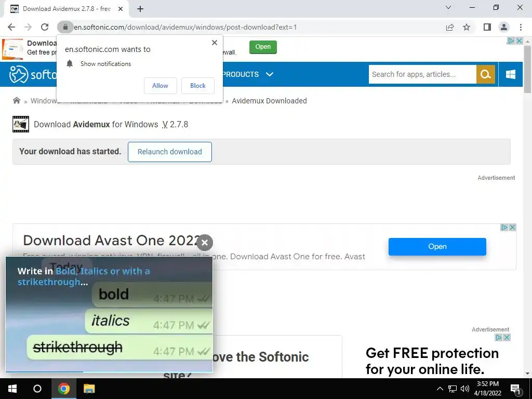Click the lock site info icon
The width and height of the screenshot is (532, 399).
click(65, 27)
